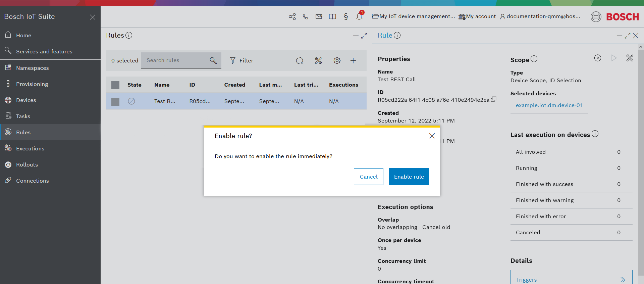Close the Enable rule dialog

tap(432, 136)
